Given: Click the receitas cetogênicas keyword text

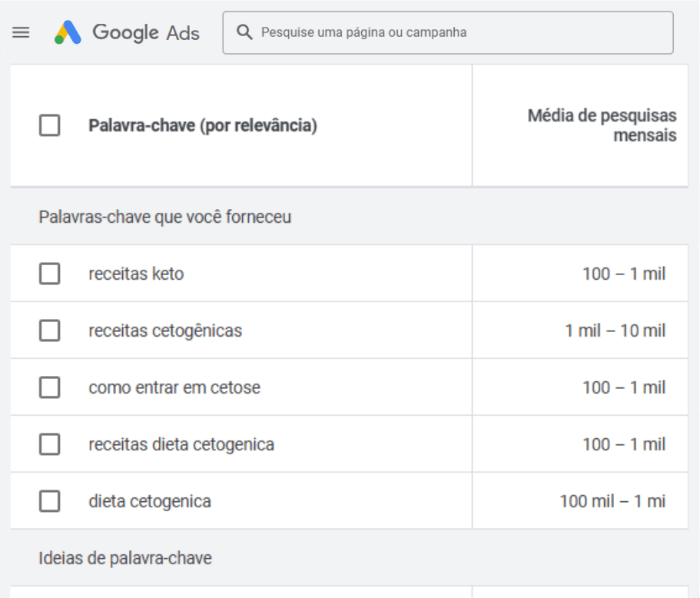Looking at the screenshot, I should click(165, 331).
